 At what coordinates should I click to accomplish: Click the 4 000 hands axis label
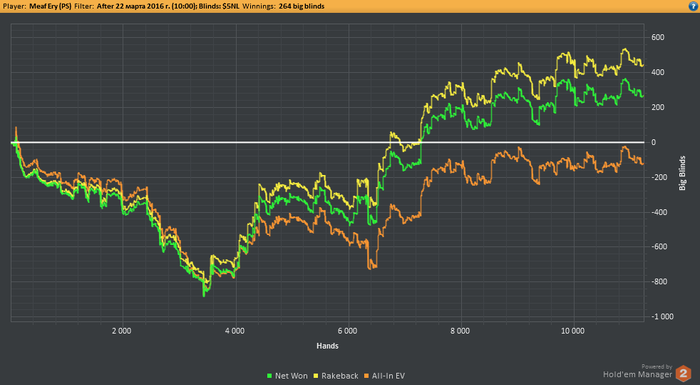coord(235,331)
